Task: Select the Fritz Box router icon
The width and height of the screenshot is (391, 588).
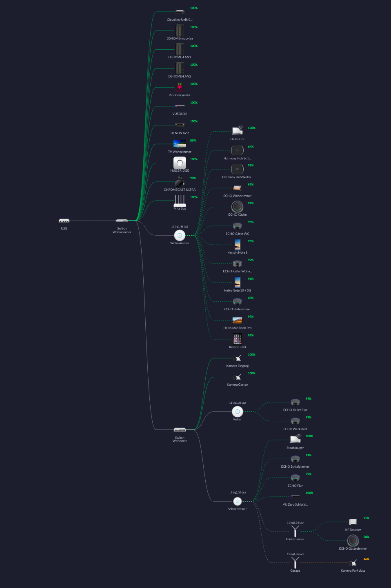Action: (180, 201)
